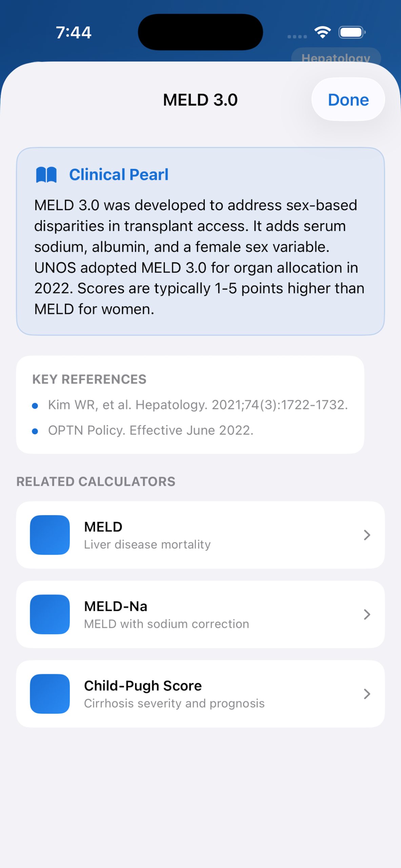Tap the Wi-Fi status icon

[x=322, y=32]
